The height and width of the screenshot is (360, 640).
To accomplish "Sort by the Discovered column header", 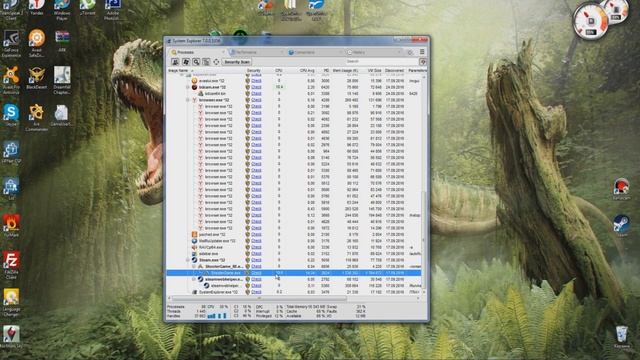I will (x=394, y=71).
